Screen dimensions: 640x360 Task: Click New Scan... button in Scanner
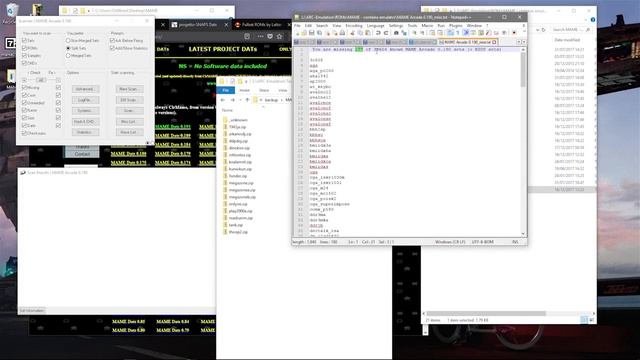[129, 89]
